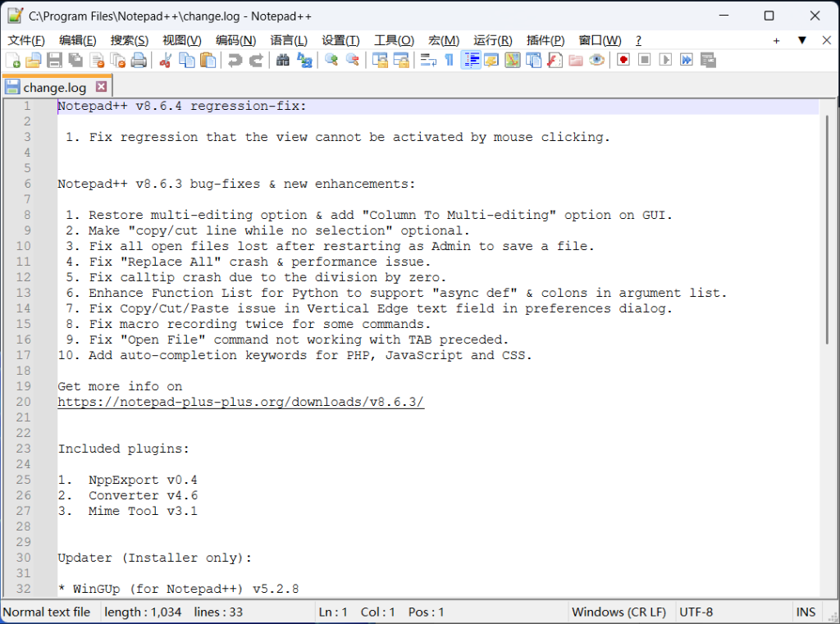Open the notepad-plus-plus.org downloads link
The width and height of the screenshot is (840, 624).
240,402
